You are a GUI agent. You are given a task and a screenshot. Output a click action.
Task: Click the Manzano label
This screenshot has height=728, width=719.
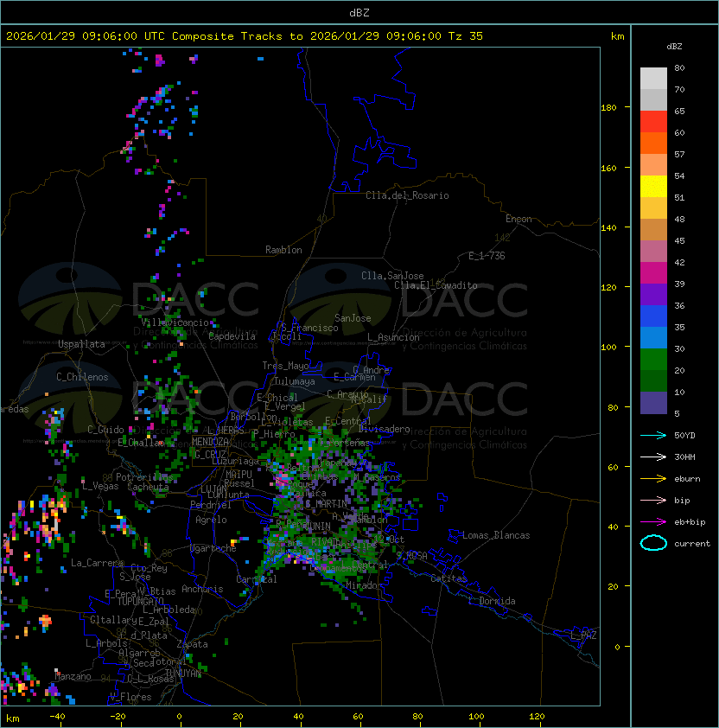tap(73, 676)
